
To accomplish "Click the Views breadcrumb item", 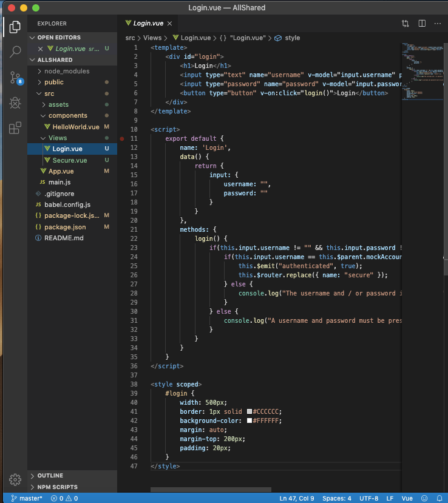I will [x=152, y=38].
